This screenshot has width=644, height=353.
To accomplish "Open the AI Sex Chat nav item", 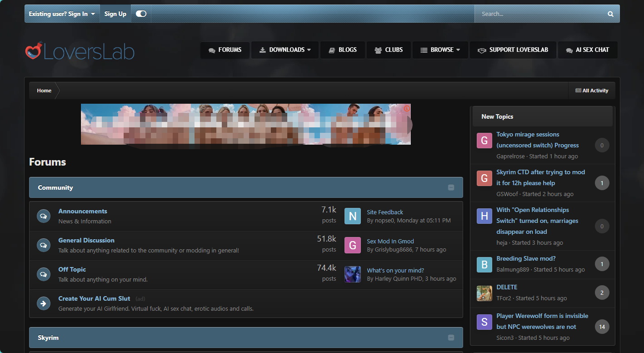I will click(588, 50).
